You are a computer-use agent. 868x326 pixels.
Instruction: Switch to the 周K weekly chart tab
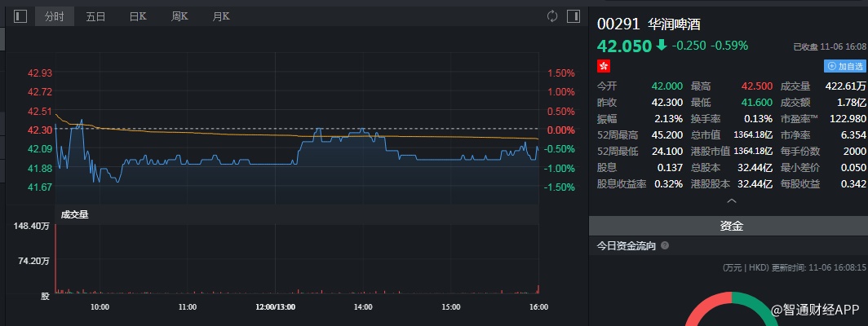point(179,16)
